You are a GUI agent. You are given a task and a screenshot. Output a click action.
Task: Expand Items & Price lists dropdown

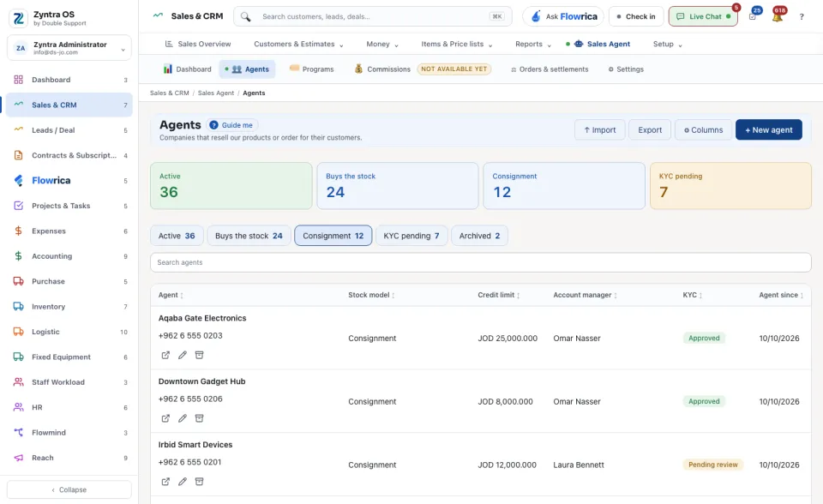click(457, 44)
